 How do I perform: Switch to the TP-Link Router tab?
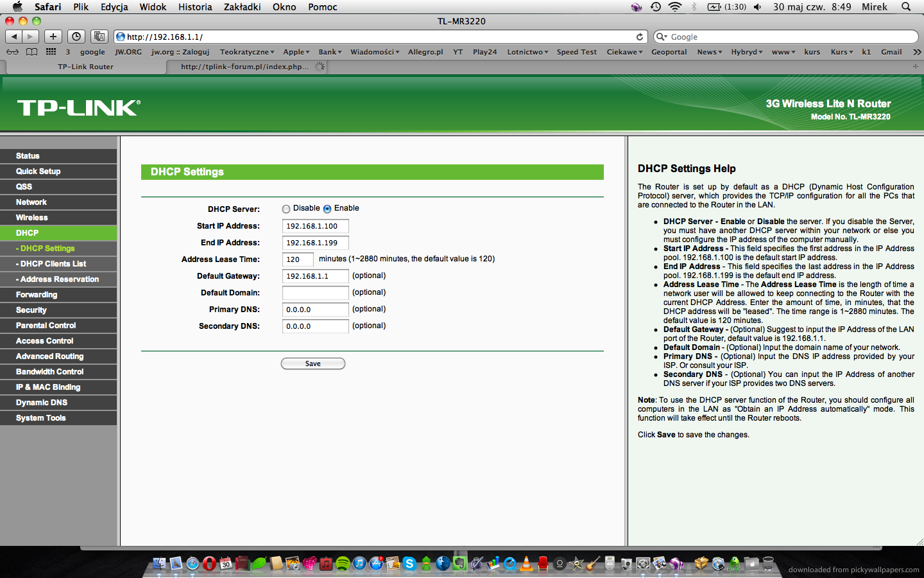[85, 67]
